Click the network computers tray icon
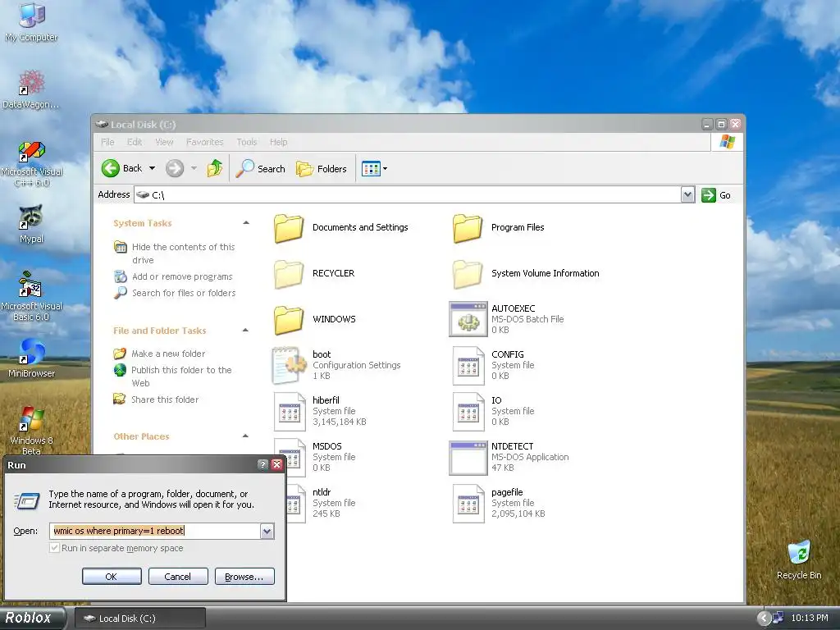 click(778, 619)
